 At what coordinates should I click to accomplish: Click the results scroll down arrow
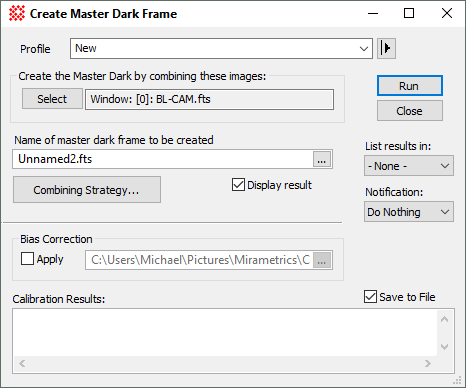point(444,347)
